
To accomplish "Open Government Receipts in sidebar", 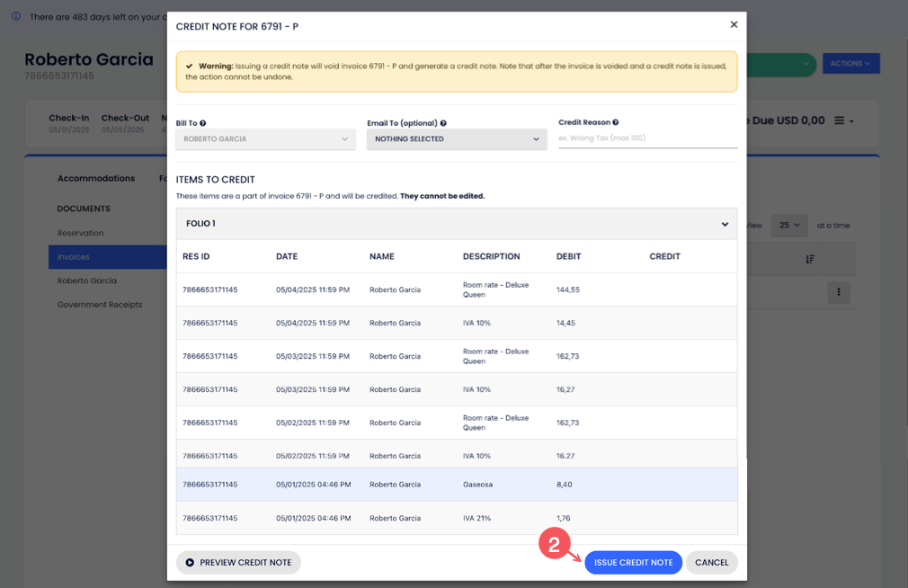I will tap(100, 305).
